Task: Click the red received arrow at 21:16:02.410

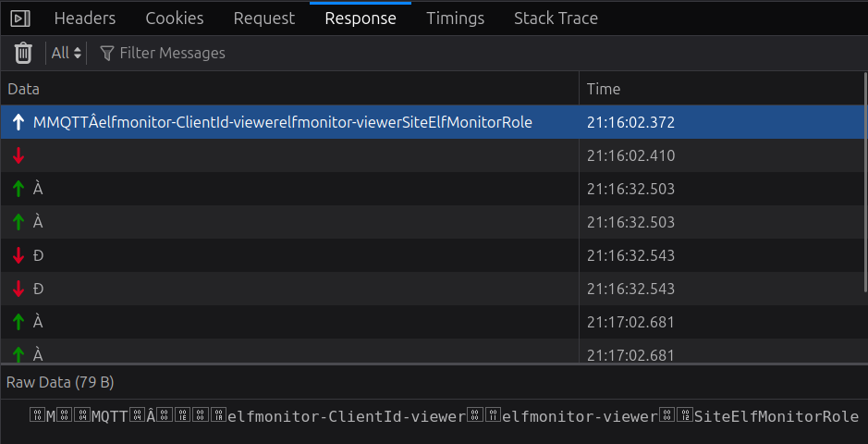Action: point(18,155)
